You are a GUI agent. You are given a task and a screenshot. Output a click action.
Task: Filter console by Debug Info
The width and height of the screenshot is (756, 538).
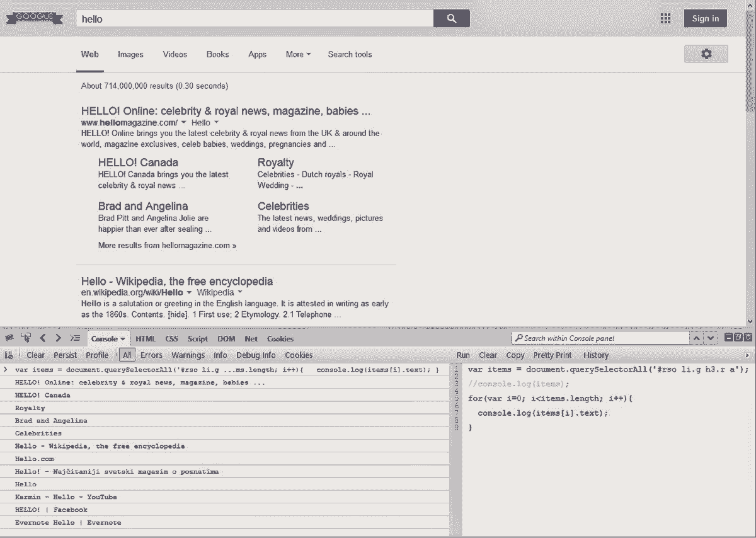pyautogui.click(x=256, y=355)
